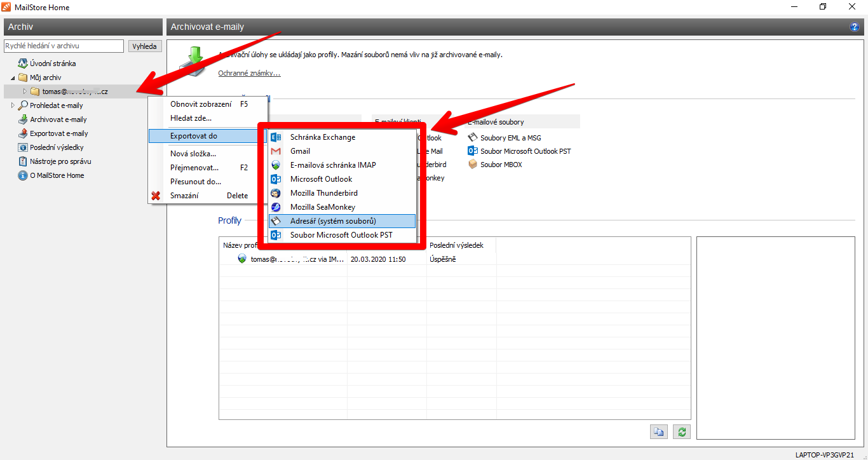Image resolution: width=868 pixels, height=460 pixels.
Task: Open the Exportovat do submenu entry
Action: (208, 136)
